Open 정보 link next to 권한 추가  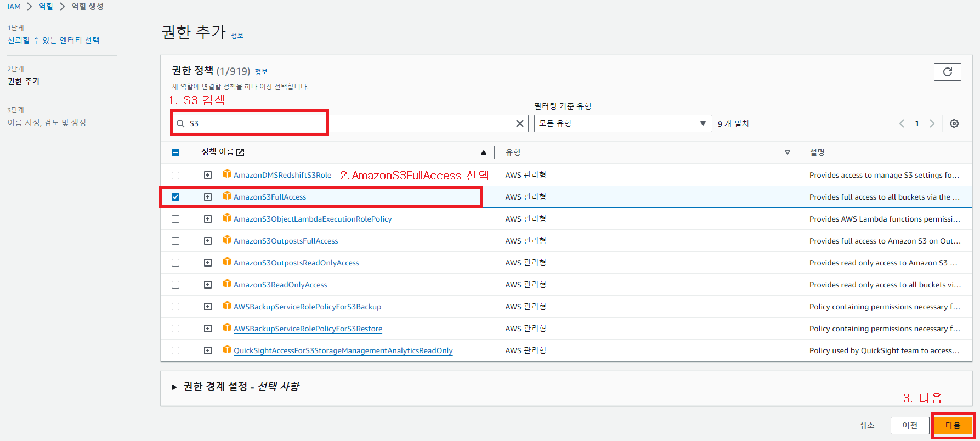click(x=237, y=36)
